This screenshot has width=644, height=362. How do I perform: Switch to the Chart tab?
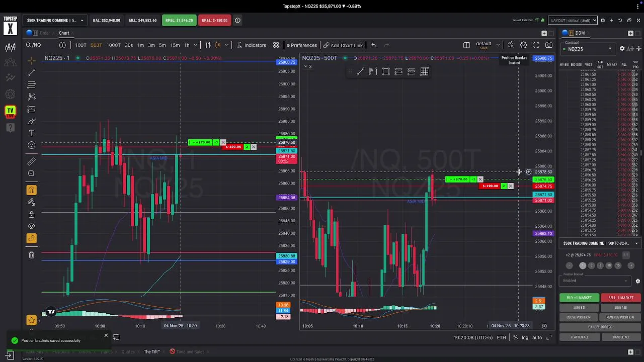click(x=64, y=33)
